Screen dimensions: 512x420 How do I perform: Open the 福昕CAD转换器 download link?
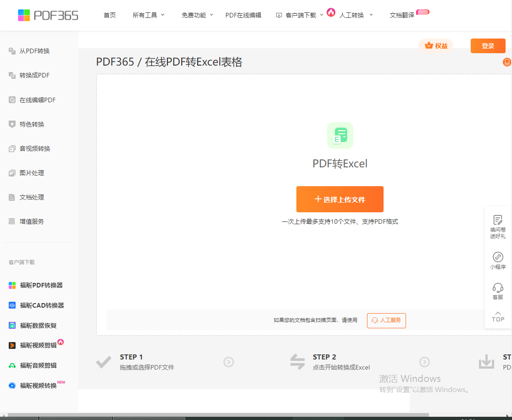[x=42, y=305]
